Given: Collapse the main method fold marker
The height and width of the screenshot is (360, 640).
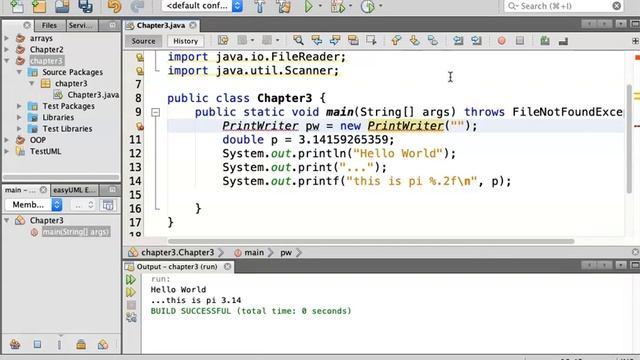Looking at the screenshot, I should [156, 112].
